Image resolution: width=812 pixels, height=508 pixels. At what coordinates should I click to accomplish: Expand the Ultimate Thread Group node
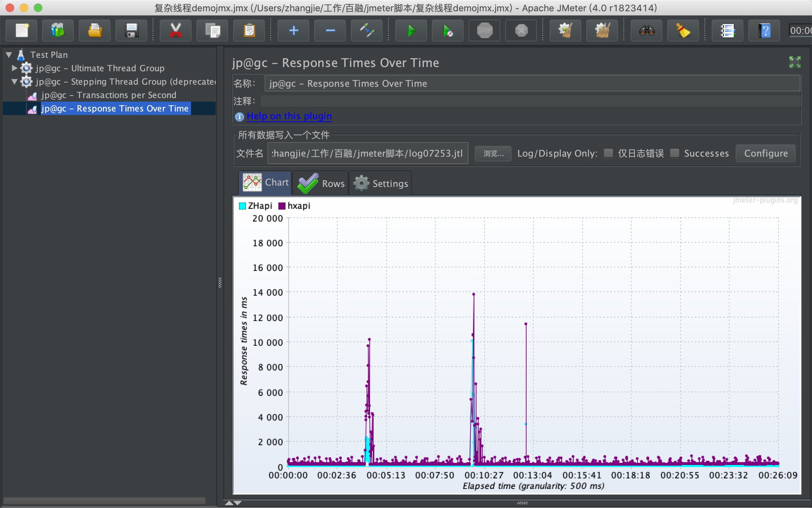coord(14,68)
